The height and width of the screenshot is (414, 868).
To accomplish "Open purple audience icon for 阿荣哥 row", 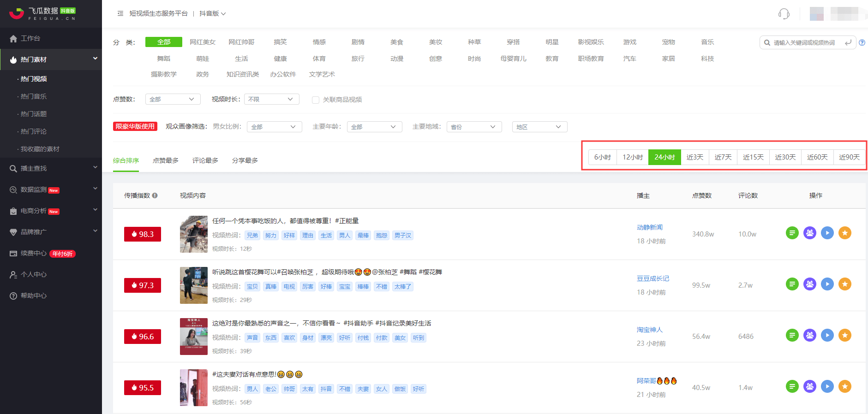I will [810, 386].
